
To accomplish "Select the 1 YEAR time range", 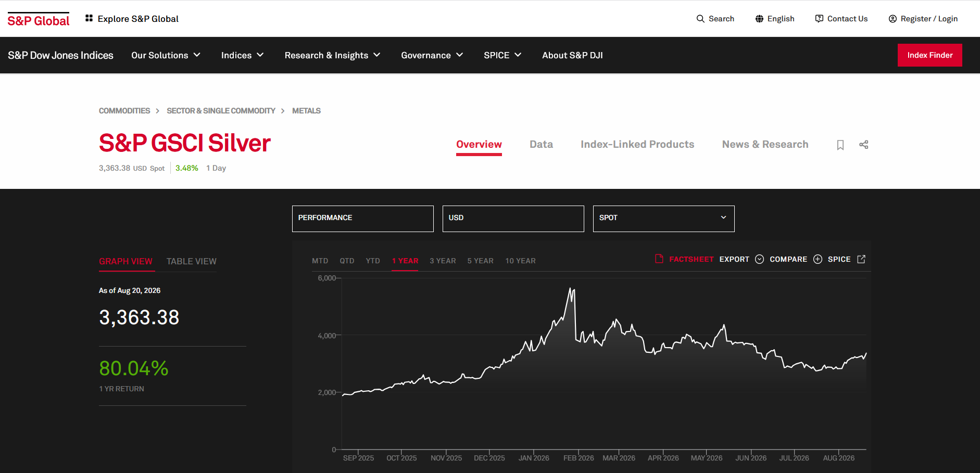I will [405, 261].
